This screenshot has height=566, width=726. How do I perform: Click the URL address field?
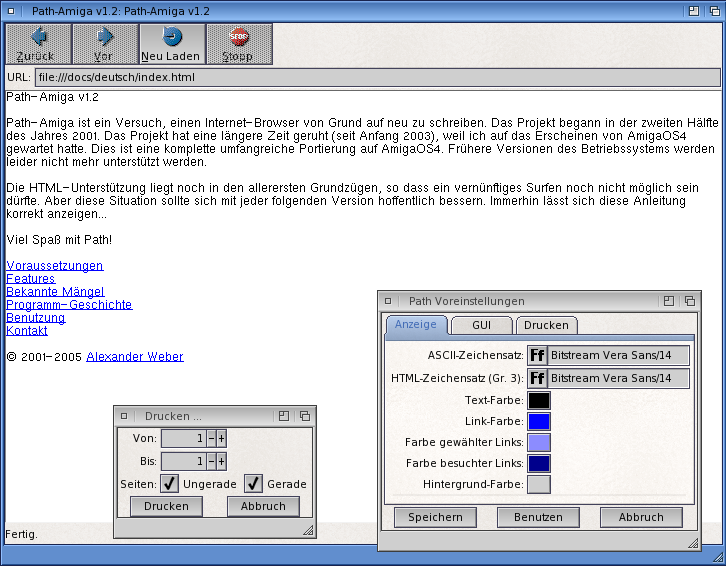[378, 77]
